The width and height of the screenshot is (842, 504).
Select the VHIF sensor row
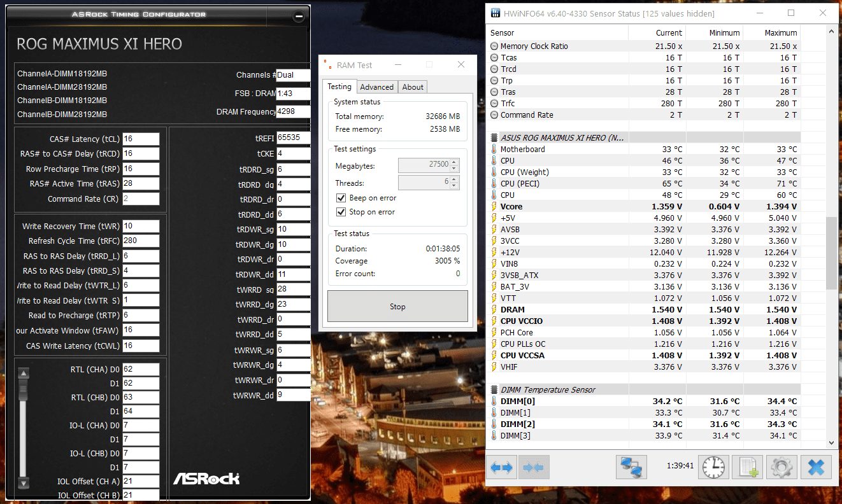coord(645,367)
